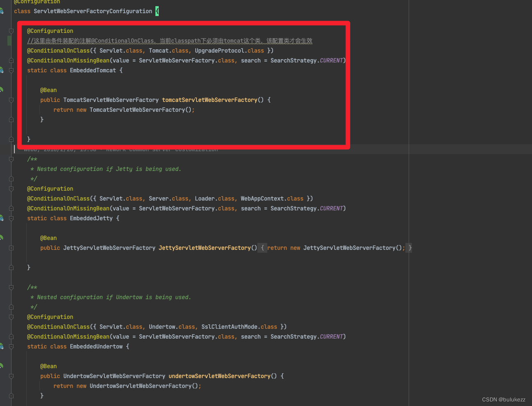Collapse fold marker on static class EmbeddedTomcat line

click(11, 70)
